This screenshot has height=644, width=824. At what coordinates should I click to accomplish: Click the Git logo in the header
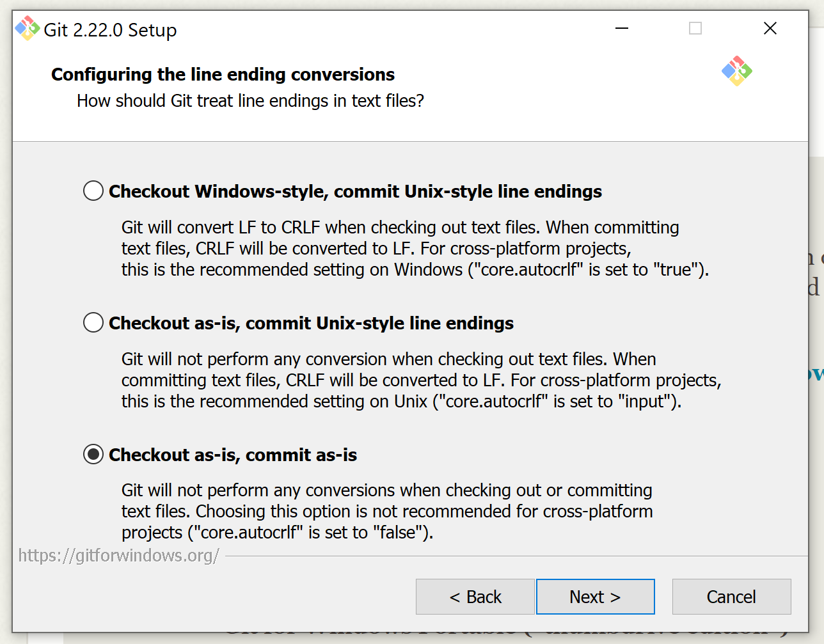coord(736,71)
